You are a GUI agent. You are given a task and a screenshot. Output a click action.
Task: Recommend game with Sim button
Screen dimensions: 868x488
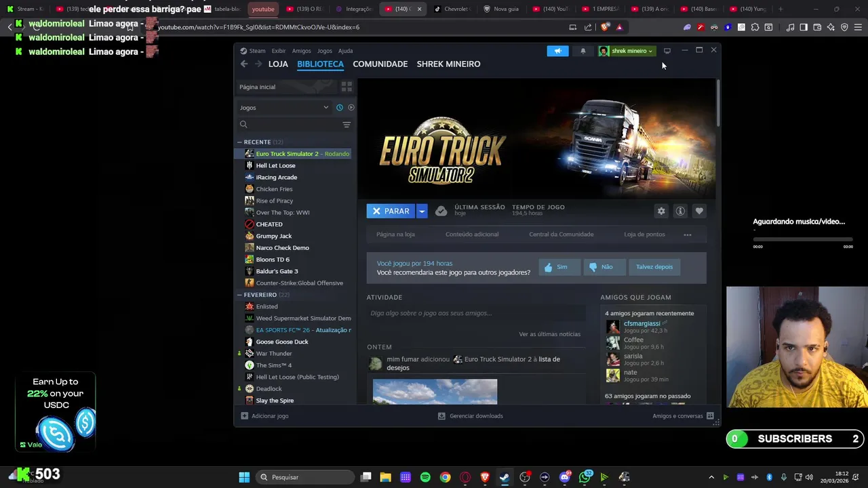tap(559, 267)
